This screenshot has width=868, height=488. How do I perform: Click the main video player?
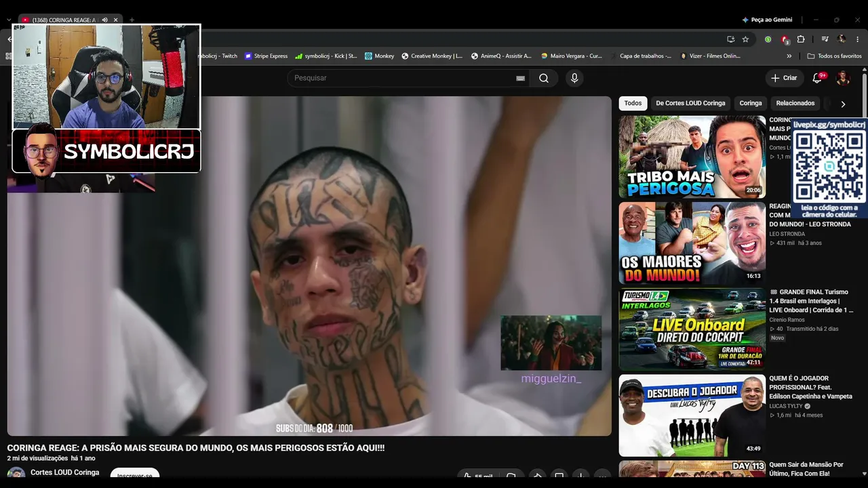tap(309, 266)
